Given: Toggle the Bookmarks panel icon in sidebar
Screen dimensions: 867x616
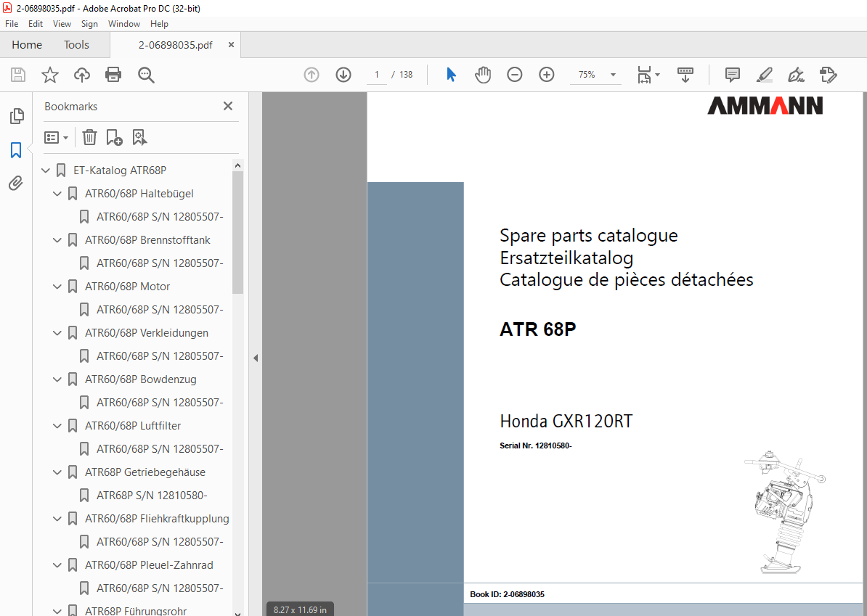Looking at the screenshot, I should (x=16, y=149).
